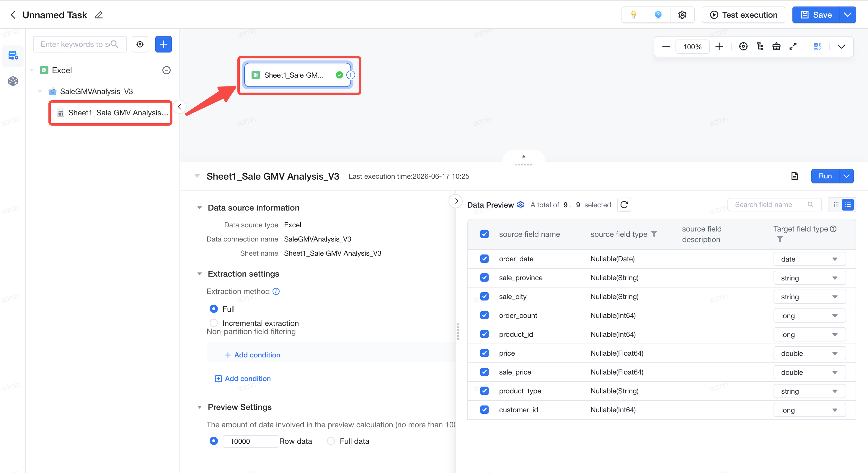The height and width of the screenshot is (473, 868).
Task: Select Incremental extraction radio button
Action: (214, 323)
